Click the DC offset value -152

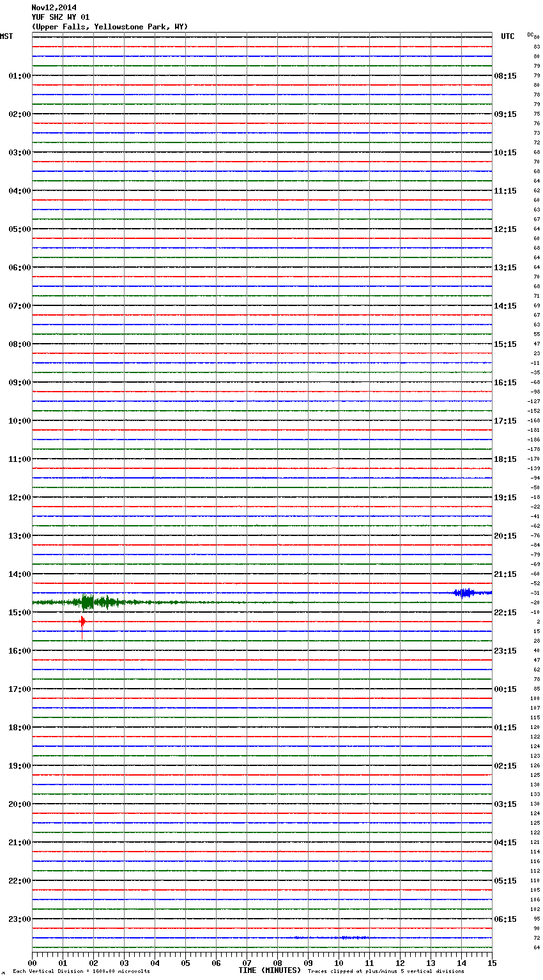(534, 411)
